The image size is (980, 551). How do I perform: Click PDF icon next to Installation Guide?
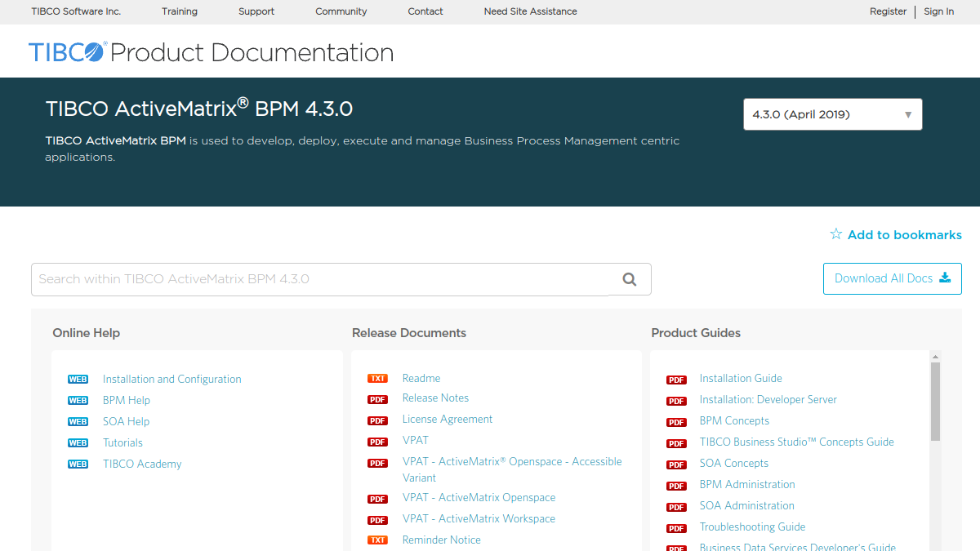(676, 380)
